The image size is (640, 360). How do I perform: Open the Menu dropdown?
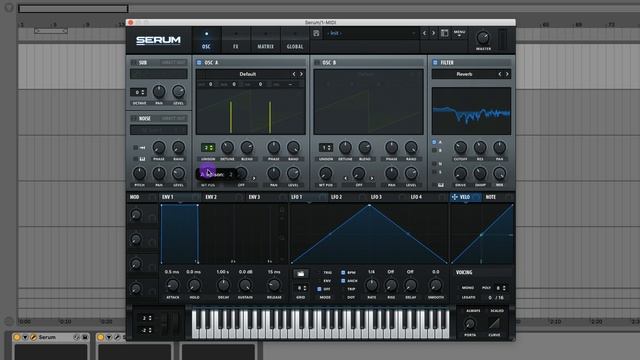coord(459,33)
